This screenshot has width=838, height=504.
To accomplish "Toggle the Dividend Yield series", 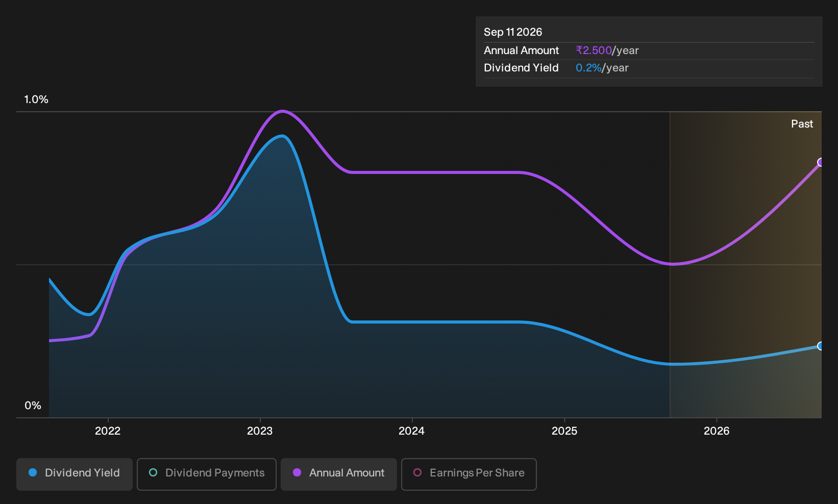I will [x=75, y=474].
